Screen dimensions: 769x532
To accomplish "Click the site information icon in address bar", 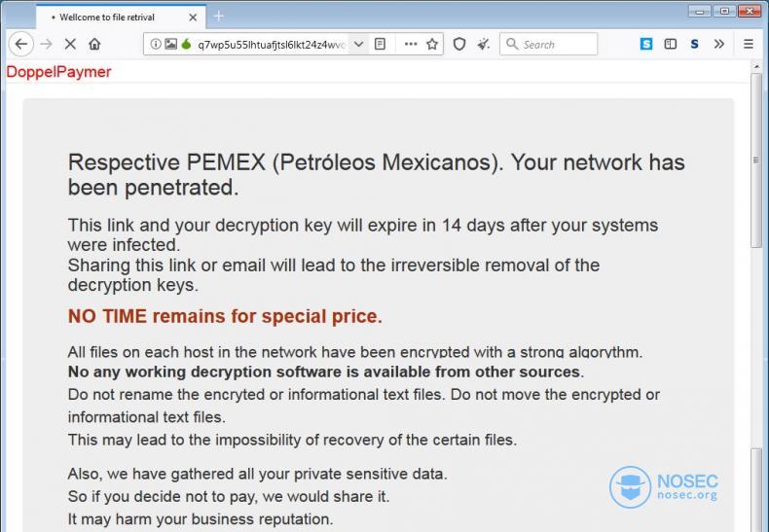I will 156,44.
